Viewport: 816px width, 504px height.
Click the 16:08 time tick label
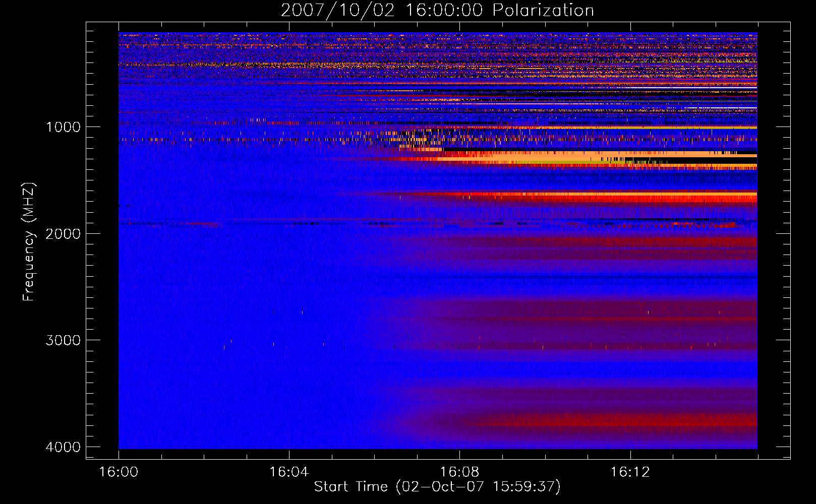(x=459, y=472)
